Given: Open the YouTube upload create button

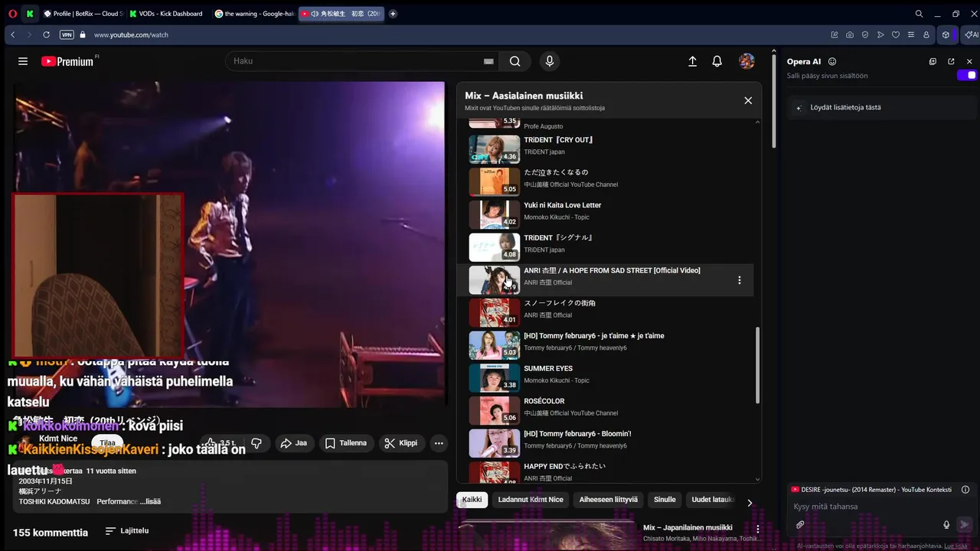Looking at the screenshot, I should pos(692,61).
